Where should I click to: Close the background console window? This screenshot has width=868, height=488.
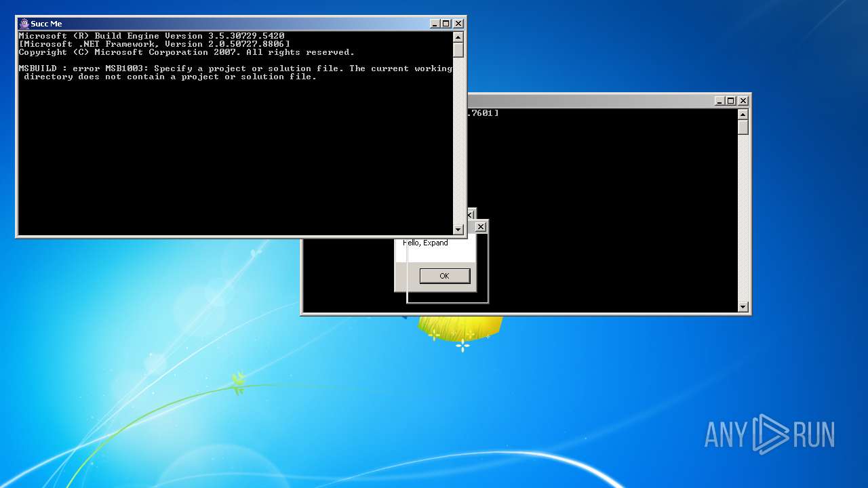click(743, 101)
